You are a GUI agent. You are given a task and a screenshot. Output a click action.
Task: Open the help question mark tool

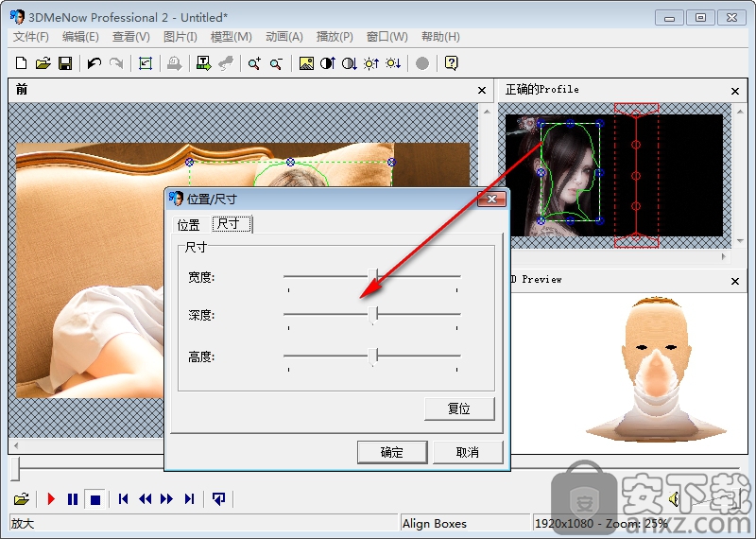pyautogui.click(x=452, y=63)
